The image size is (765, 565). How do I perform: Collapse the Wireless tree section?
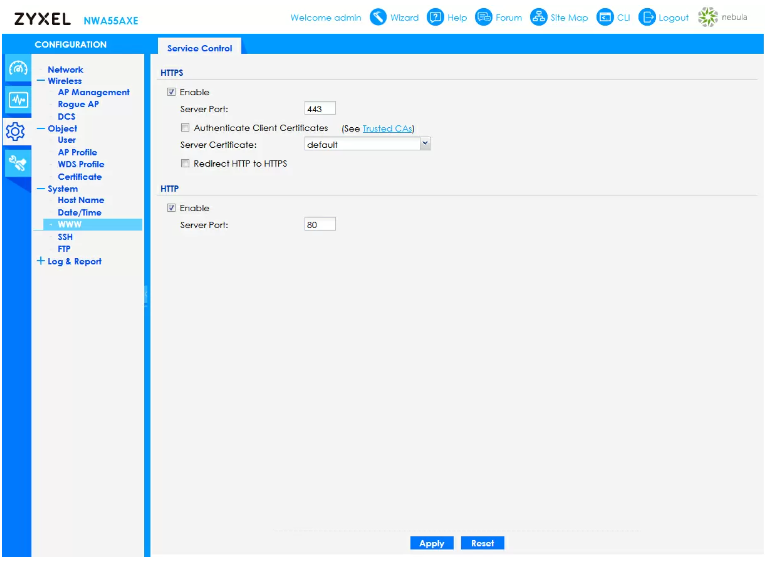(41, 81)
